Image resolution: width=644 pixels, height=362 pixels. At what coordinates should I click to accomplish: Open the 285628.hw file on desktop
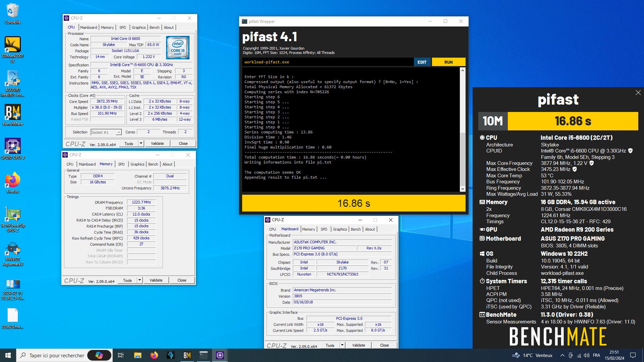pos(12,318)
